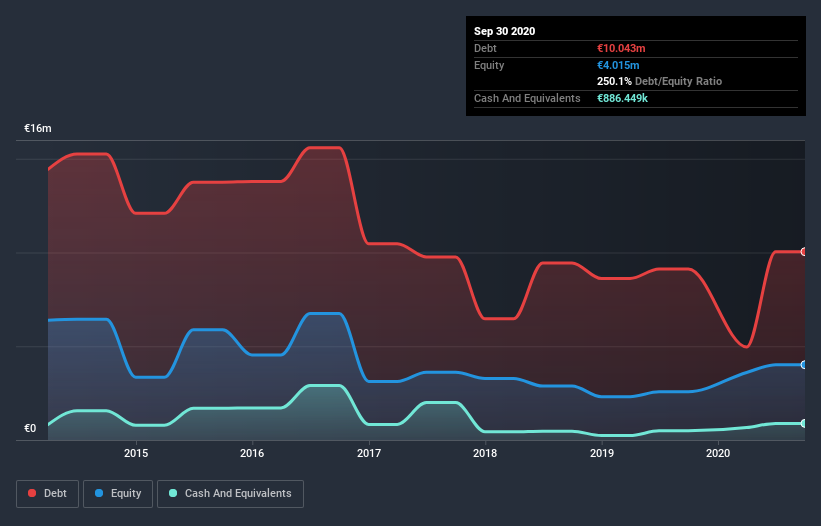Select the Cash endpoint marker on chart
The width and height of the screenshot is (821, 526).
(804, 423)
